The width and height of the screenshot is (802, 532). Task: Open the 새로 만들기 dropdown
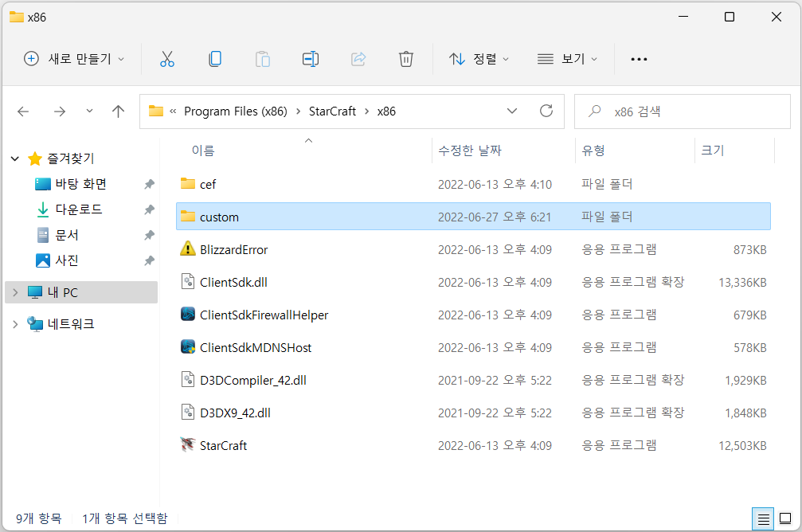point(73,59)
